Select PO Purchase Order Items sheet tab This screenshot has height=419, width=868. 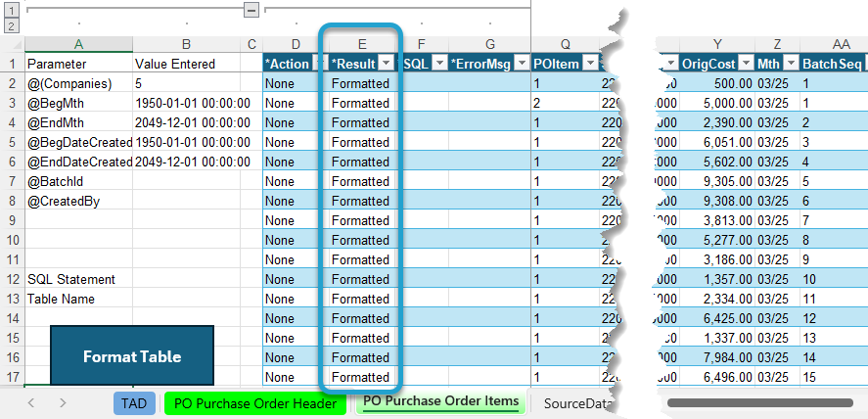(440, 401)
